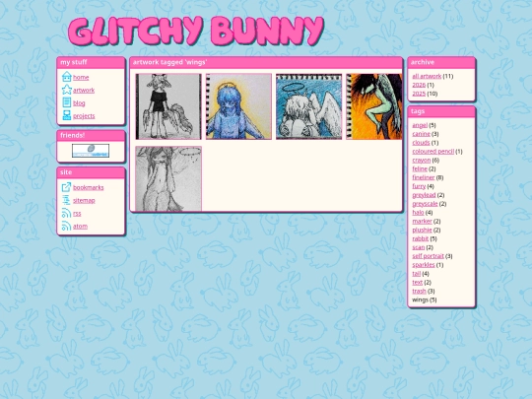Click the star icon beside artwork
Image resolution: width=532 pixels, height=399 pixels.
point(67,90)
